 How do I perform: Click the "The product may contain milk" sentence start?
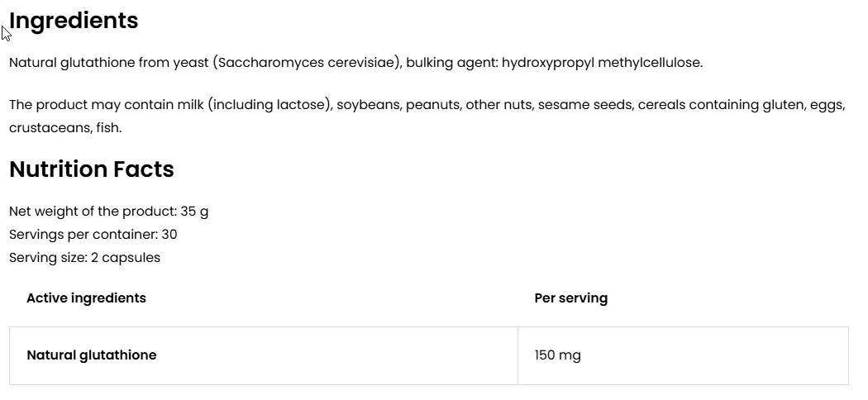(107, 105)
